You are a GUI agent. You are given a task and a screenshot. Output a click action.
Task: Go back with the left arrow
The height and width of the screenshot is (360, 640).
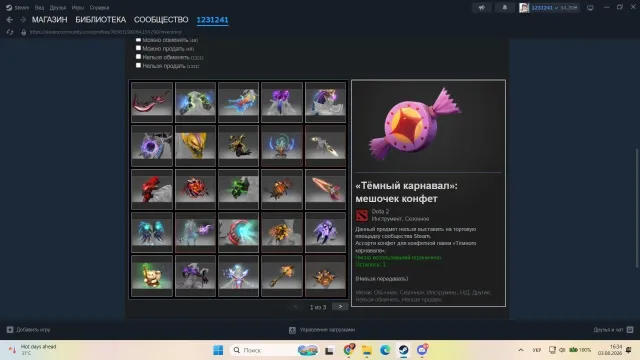coord(9,20)
